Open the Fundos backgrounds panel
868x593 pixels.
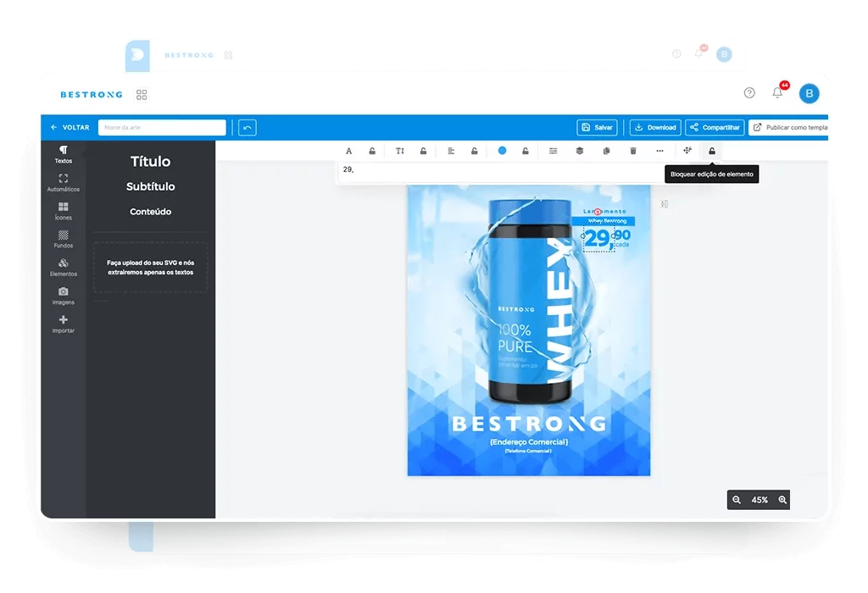tap(63, 239)
